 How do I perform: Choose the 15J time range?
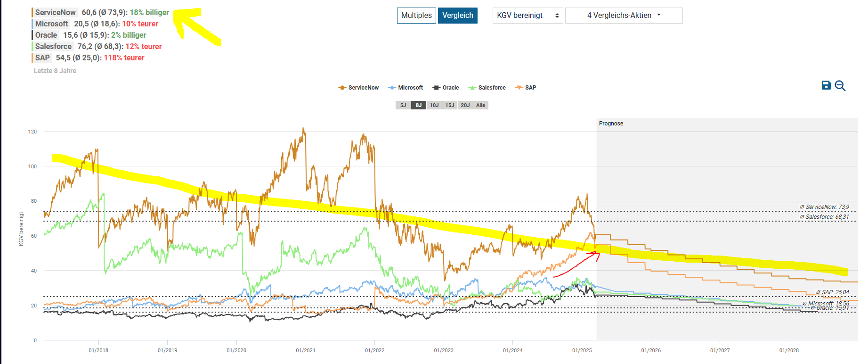450,105
